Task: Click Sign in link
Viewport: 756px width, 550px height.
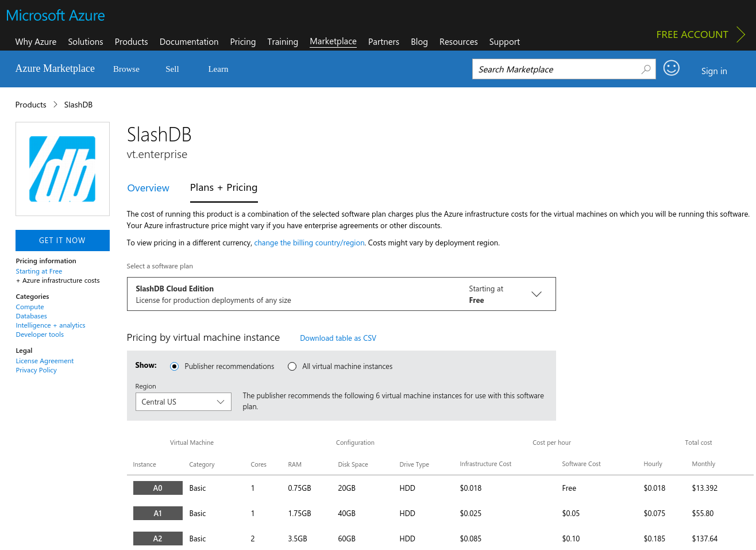Action: click(713, 71)
